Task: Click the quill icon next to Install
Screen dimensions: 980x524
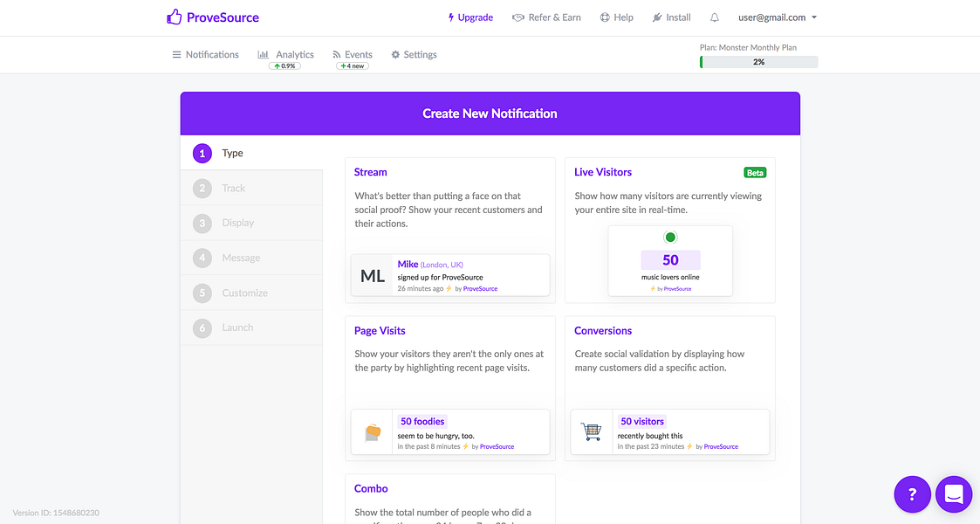Action: (657, 17)
